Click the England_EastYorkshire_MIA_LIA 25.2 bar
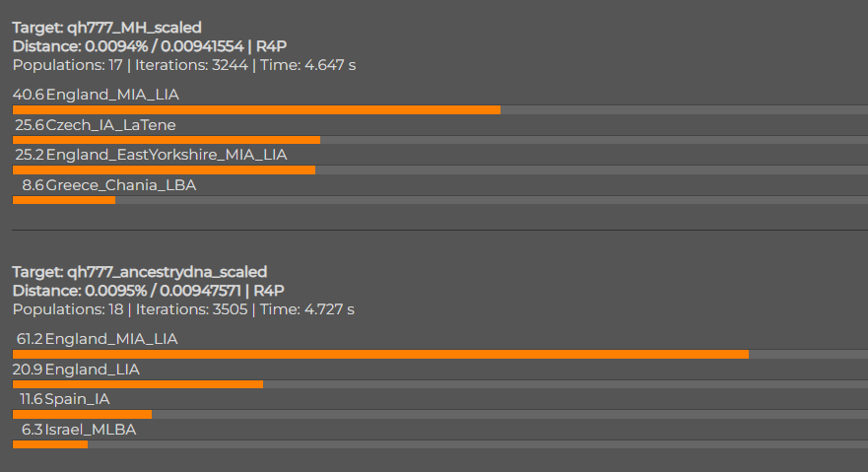The image size is (868, 472). point(164,169)
